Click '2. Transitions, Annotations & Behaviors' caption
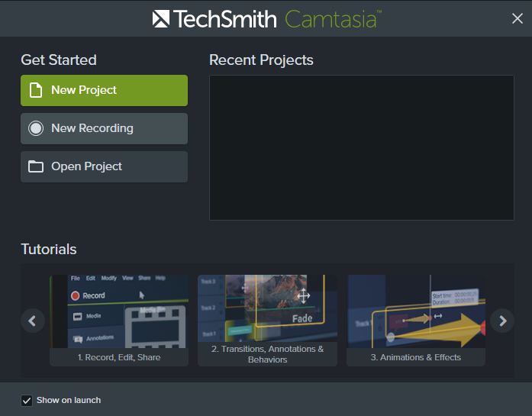The image size is (532, 416). click(267, 354)
